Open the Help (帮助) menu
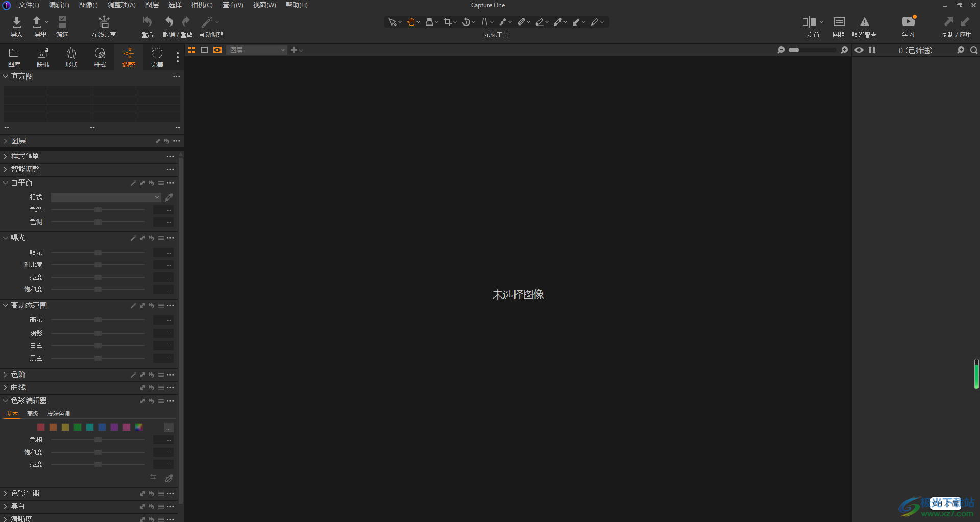 pyautogui.click(x=297, y=5)
